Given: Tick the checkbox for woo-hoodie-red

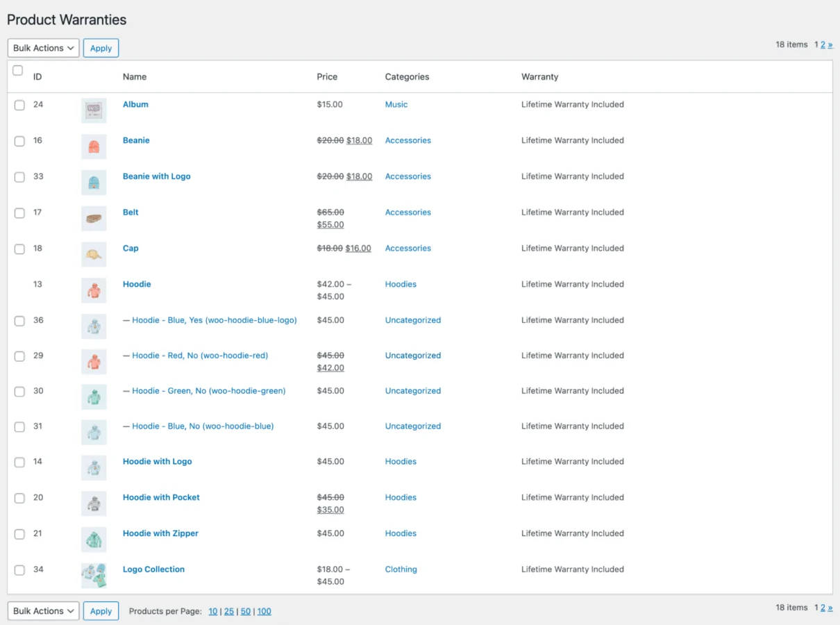Looking at the screenshot, I should click(x=19, y=356).
